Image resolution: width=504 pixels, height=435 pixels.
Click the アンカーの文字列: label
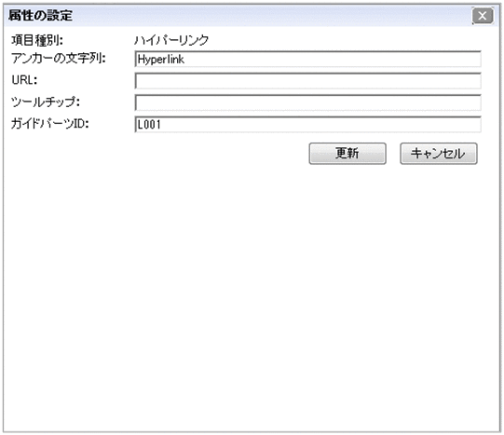pyautogui.click(x=59, y=59)
